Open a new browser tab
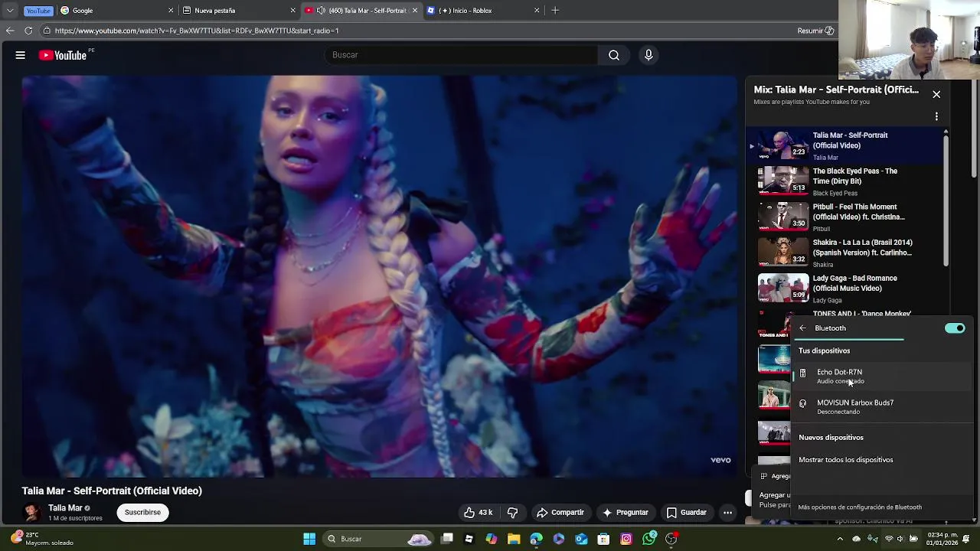Screen dimensions: 980x551 pos(555,11)
